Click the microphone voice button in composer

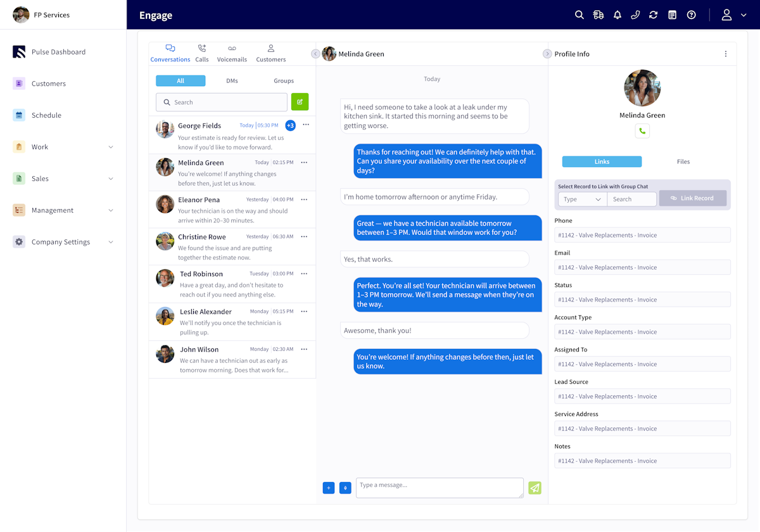coord(345,488)
